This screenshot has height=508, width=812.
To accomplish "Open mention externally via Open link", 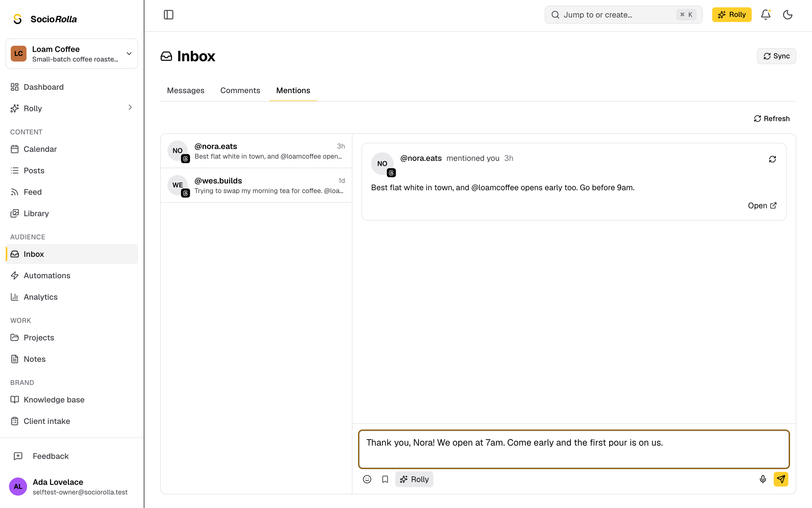I will point(762,206).
